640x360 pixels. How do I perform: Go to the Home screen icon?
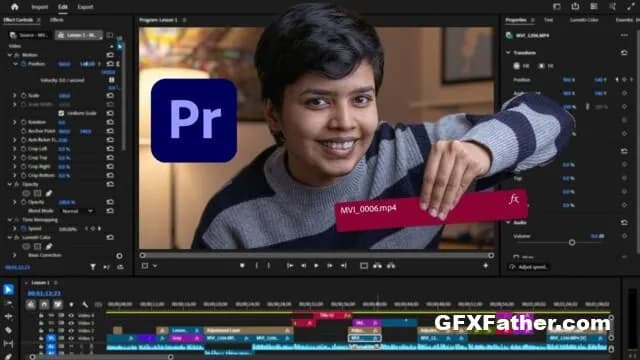tap(15, 7)
